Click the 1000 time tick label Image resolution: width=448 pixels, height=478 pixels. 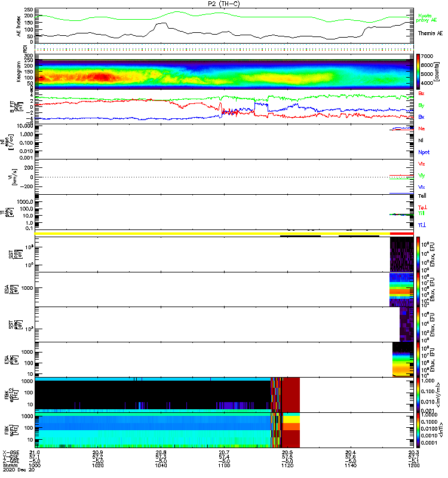click(35, 465)
